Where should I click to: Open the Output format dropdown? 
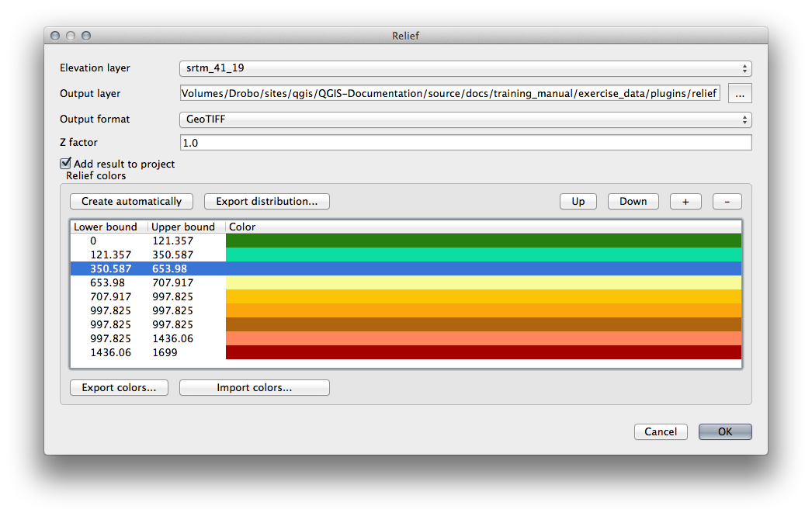point(464,119)
